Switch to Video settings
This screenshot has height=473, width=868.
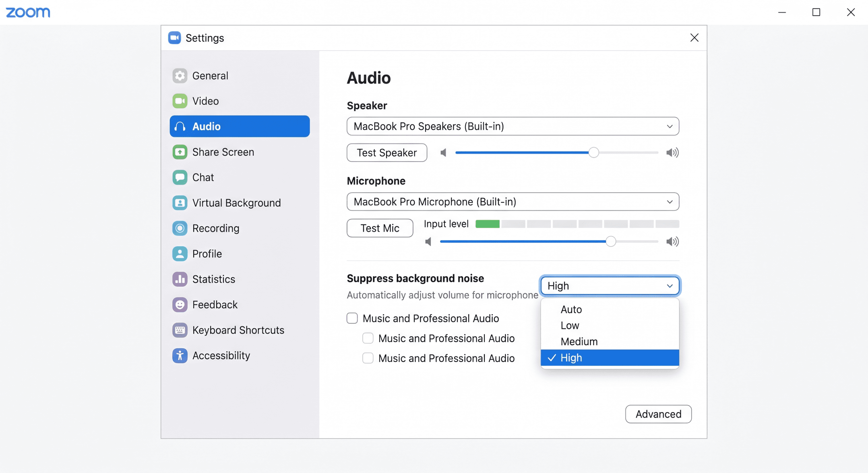pos(240,101)
